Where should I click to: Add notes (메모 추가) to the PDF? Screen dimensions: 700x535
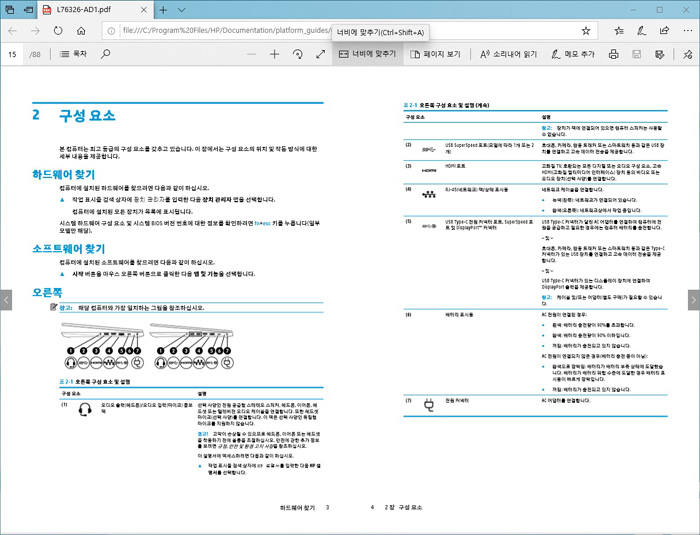point(573,54)
